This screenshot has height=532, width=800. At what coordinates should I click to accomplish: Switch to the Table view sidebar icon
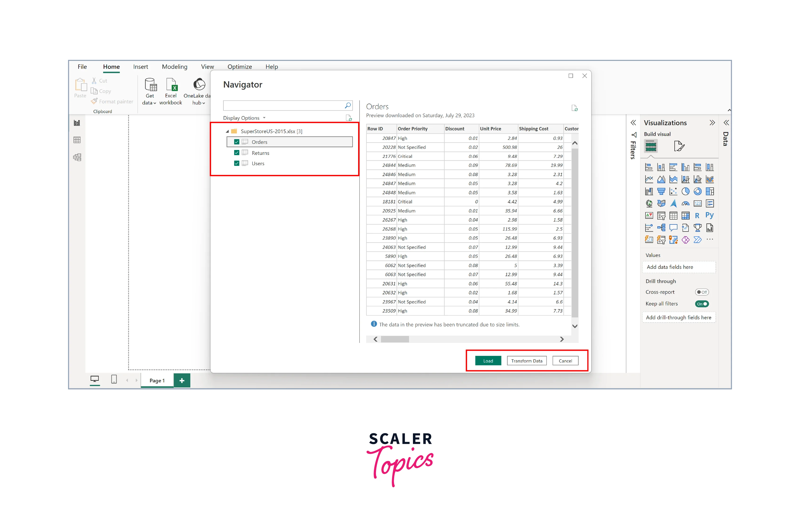pyautogui.click(x=77, y=140)
